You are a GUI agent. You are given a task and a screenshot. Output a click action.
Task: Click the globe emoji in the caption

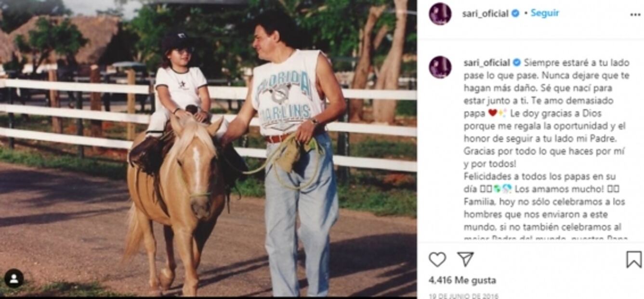coord(497,189)
